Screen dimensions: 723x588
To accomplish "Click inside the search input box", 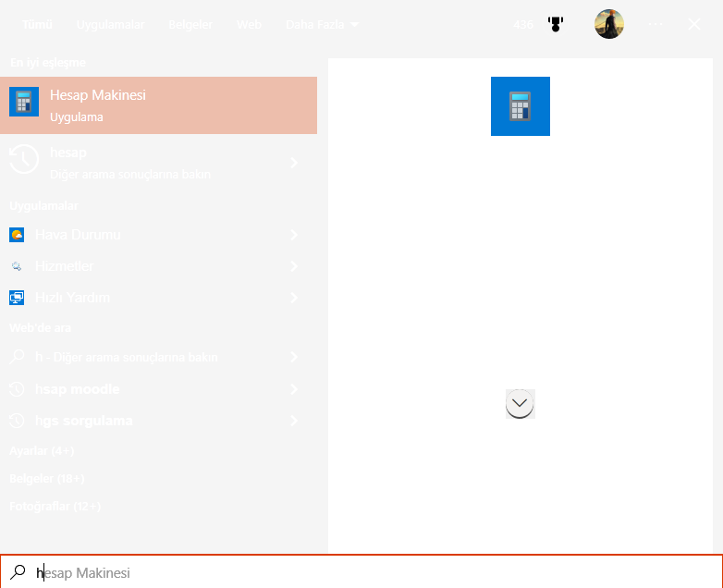I will 361,572.
